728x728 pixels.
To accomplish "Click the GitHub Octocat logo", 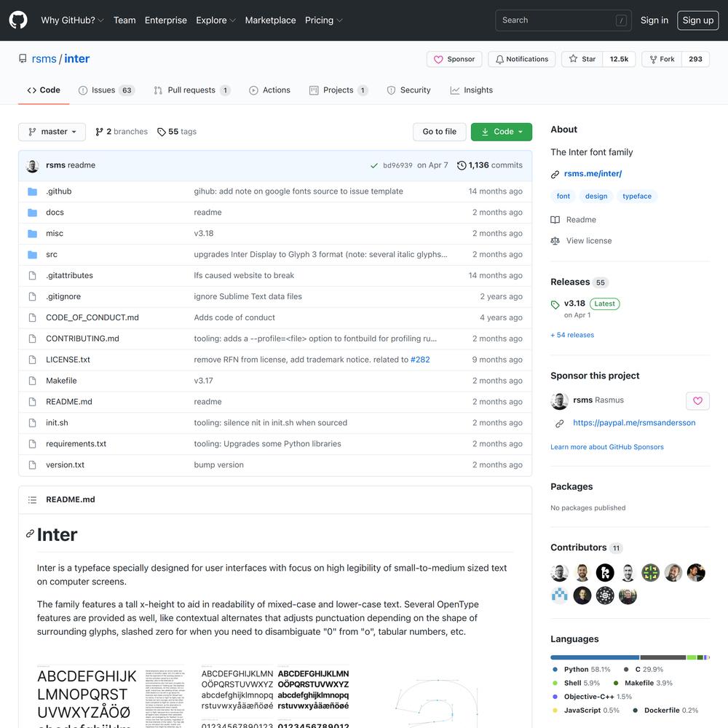I will coord(18,20).
